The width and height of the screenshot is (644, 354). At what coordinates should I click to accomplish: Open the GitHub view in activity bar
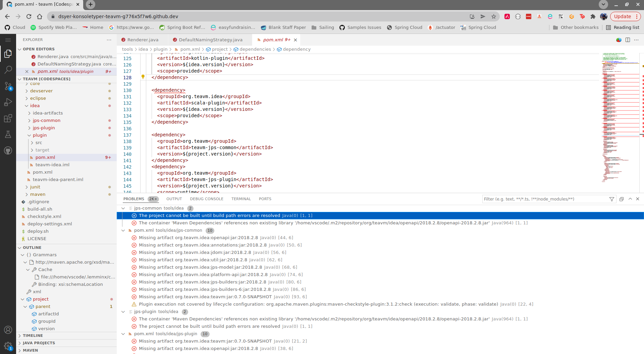8,150
